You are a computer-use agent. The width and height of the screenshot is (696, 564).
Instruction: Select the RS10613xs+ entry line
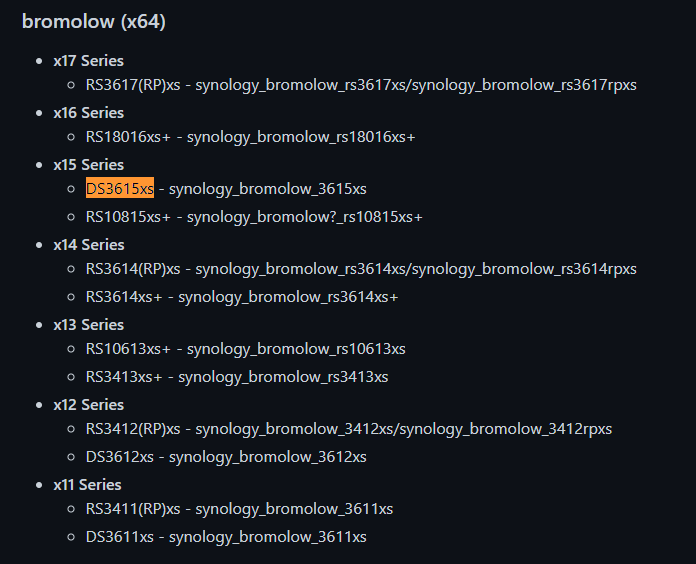245,349
